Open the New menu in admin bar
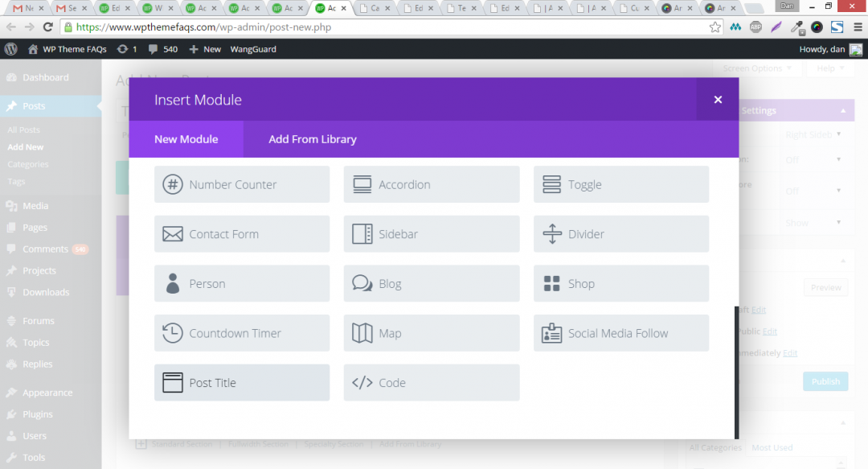The height and width of the screenshot is (469, 868). (205, 49)
